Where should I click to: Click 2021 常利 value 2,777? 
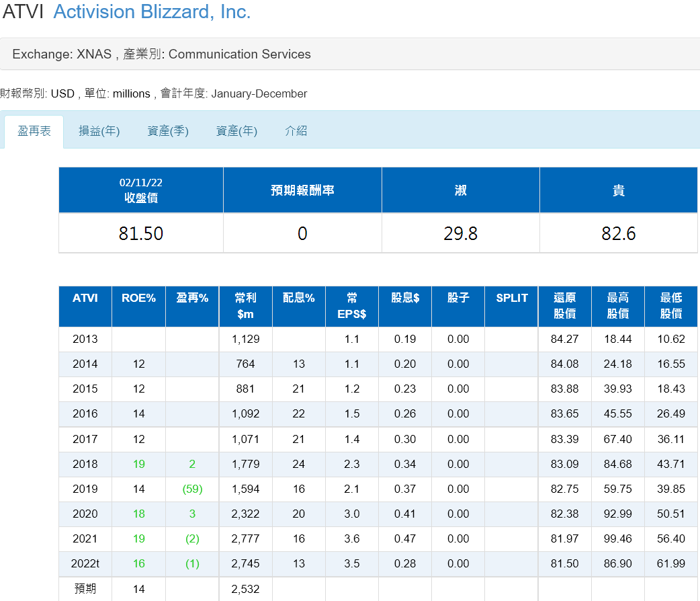(x=245, y=539)
